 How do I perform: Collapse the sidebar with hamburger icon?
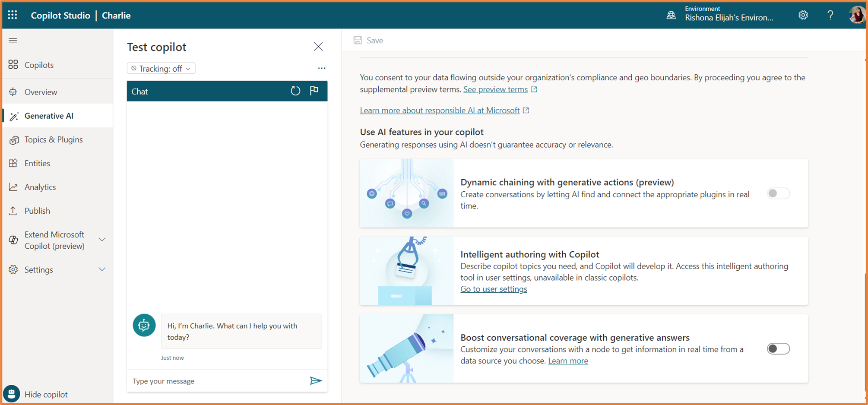(x=13, y=40)
